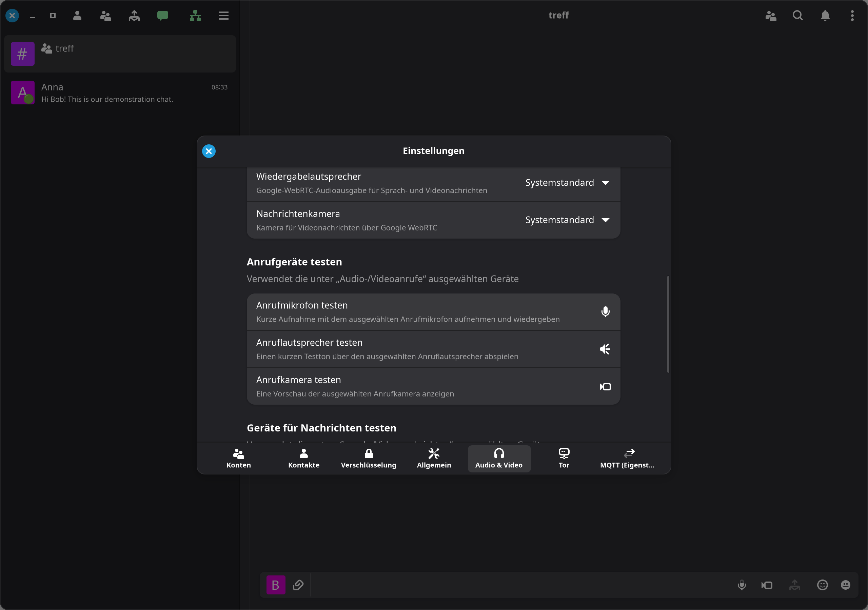This screenshot has height=610, width=868.
Task: Click the settings dialog vertical scrollbar
Action: [x=668, y=324]
